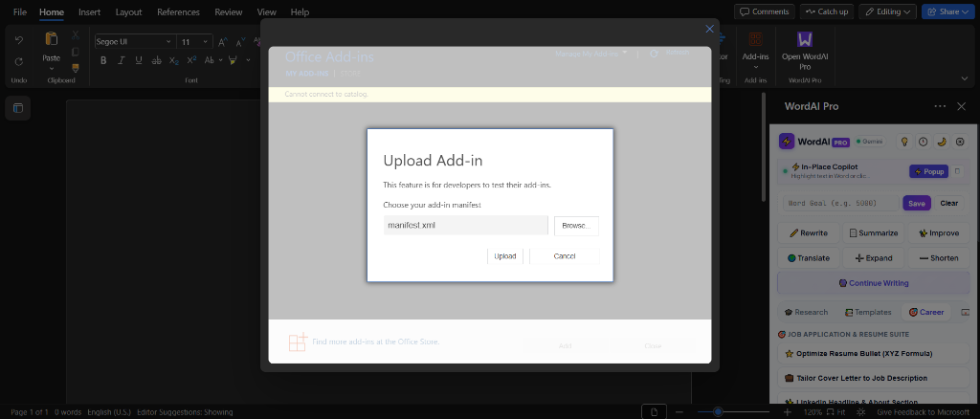Select the Cut scissors icon

click(76, 35)
